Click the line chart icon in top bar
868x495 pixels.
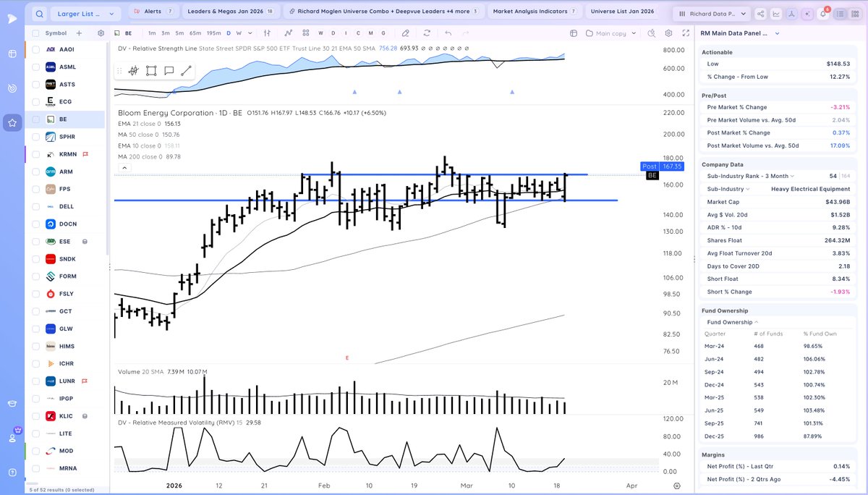[776, 14]
